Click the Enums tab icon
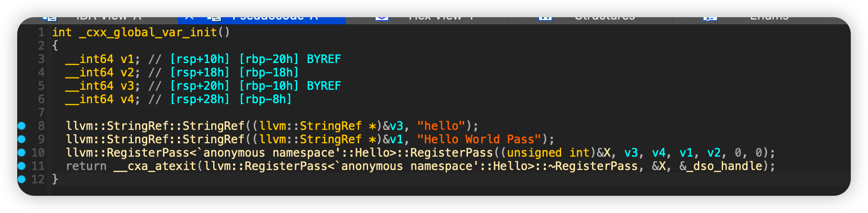 pos(710,18)
